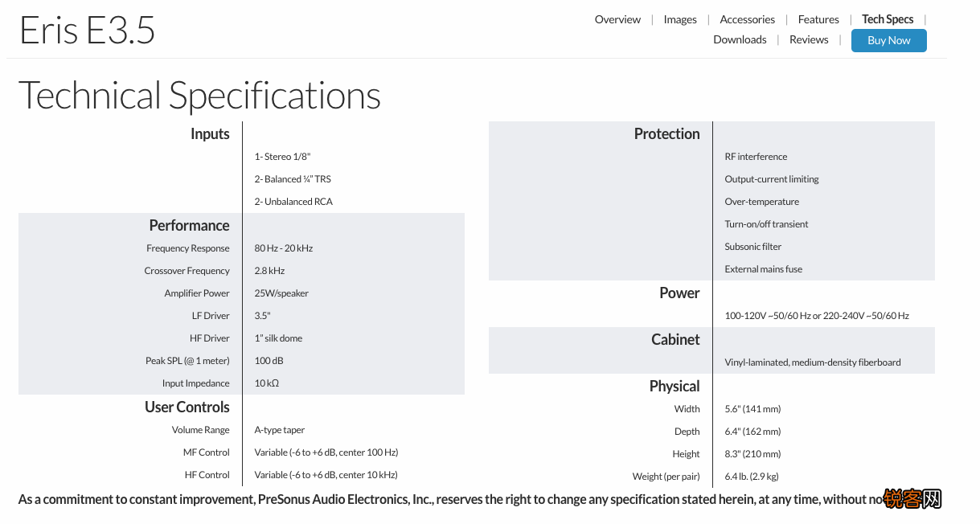Click the Inputs section heading

click(210, 134)
